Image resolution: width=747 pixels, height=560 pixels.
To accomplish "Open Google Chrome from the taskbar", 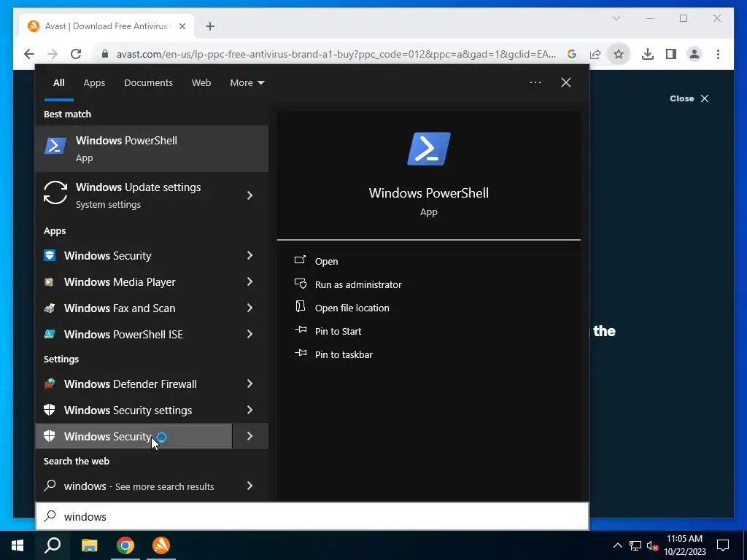I will pos(125,545).
